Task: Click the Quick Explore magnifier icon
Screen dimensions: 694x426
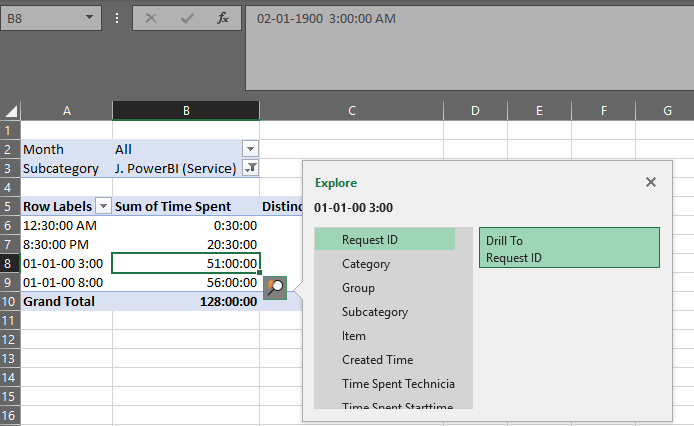Action: coord(275,288)
